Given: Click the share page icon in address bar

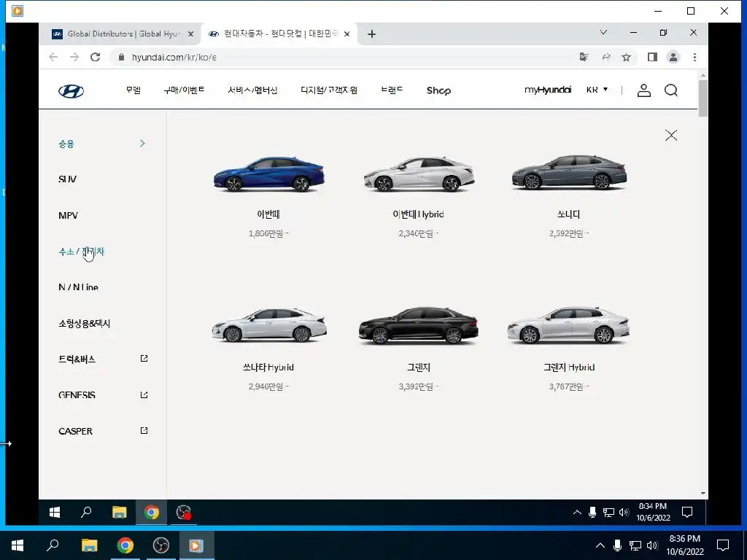Looking at the screenshot, I should click(606, 57).
